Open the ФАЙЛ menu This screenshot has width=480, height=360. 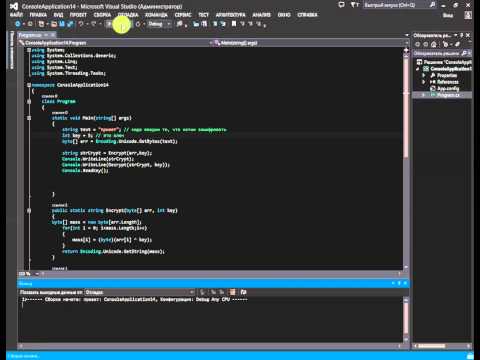point(16,15)
